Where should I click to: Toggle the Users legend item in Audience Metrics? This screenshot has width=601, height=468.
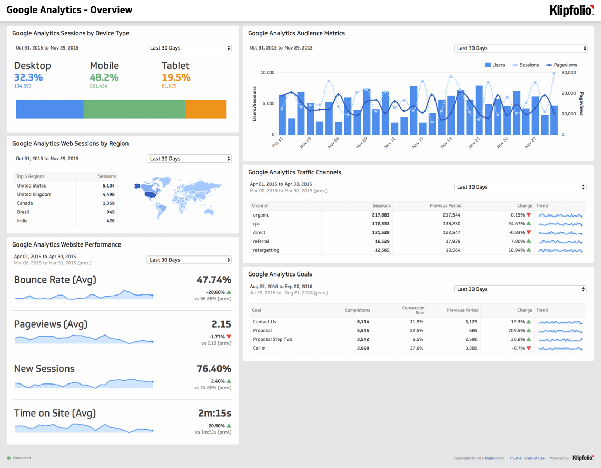click(x=495, y=65)
